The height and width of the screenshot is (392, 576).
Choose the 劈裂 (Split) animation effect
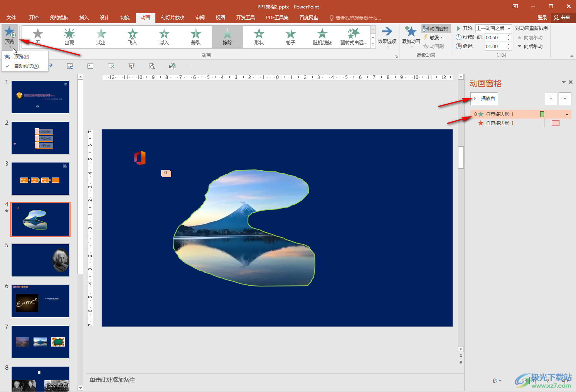tap(196, 37)
